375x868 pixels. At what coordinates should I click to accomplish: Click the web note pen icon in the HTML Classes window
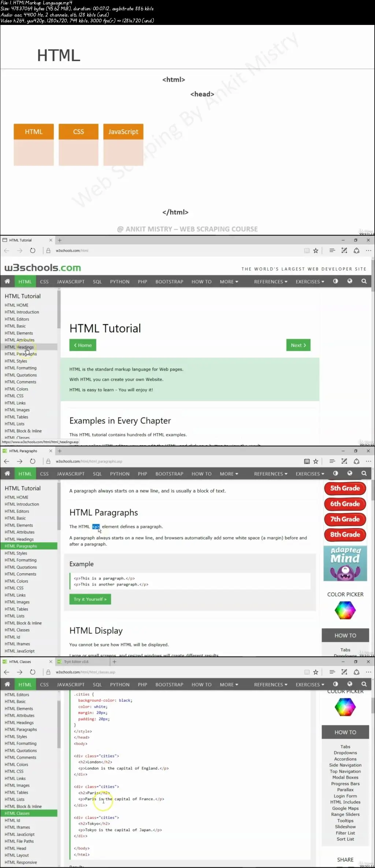344,672
